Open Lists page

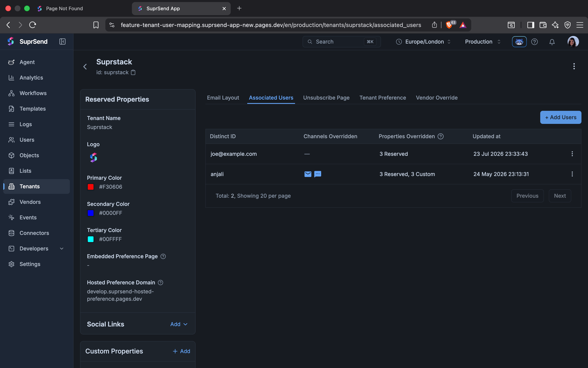[x=37, y=171]
